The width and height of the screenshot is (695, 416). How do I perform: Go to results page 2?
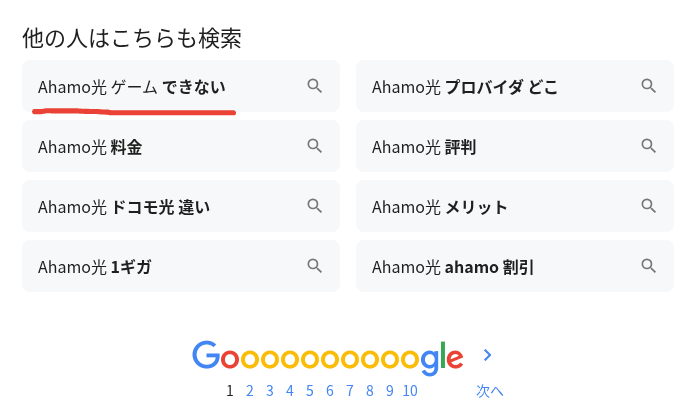250,391
